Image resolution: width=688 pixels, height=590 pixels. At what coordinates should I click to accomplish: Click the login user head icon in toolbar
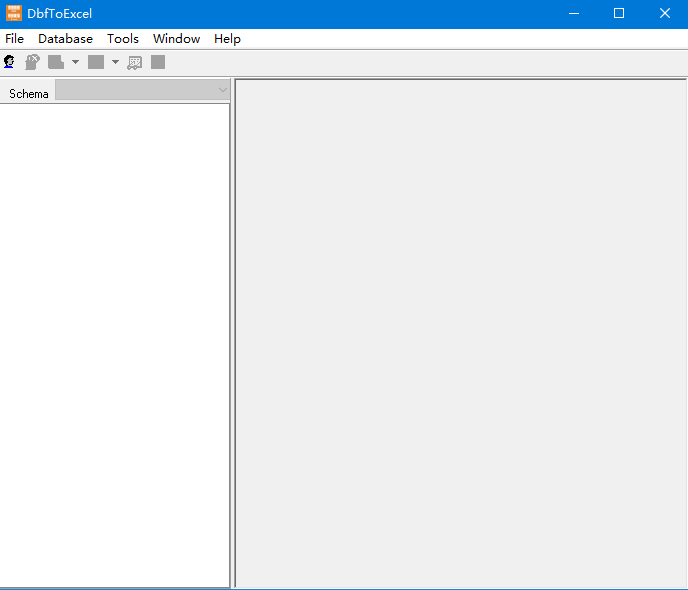point(9,62)
